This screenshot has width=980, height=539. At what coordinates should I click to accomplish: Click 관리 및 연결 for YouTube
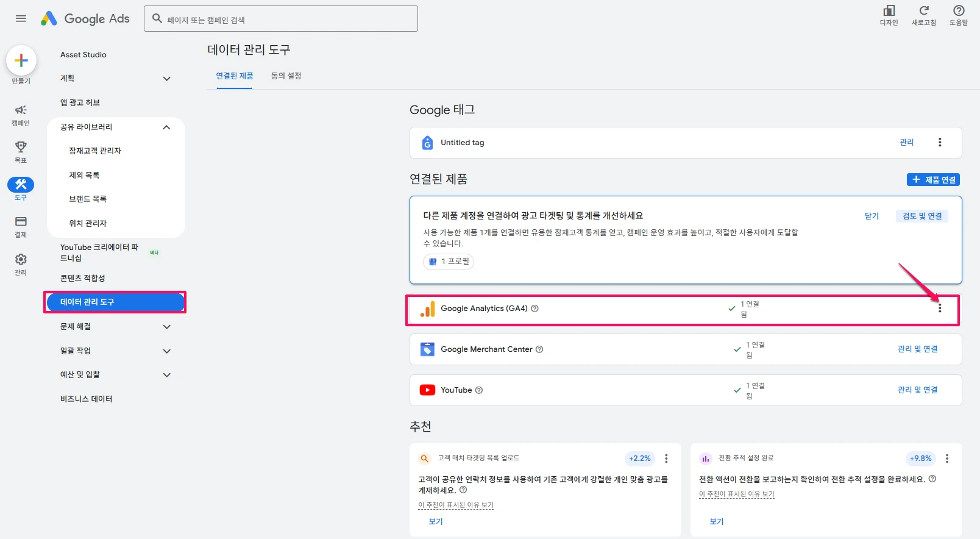pyautogui.click(x=918, y=390)
